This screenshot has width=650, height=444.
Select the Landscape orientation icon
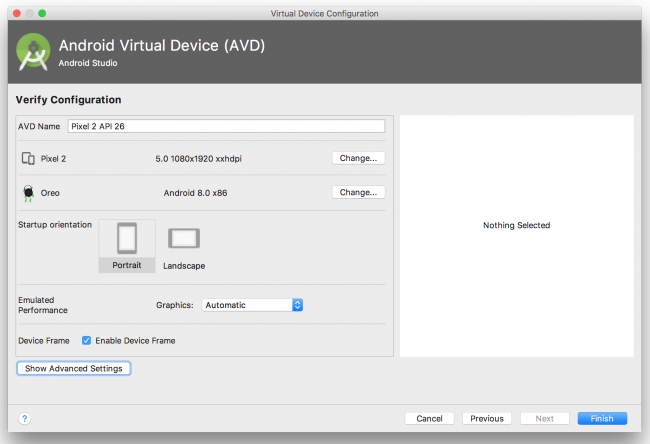pyautogui.click(x=184, y=238)
